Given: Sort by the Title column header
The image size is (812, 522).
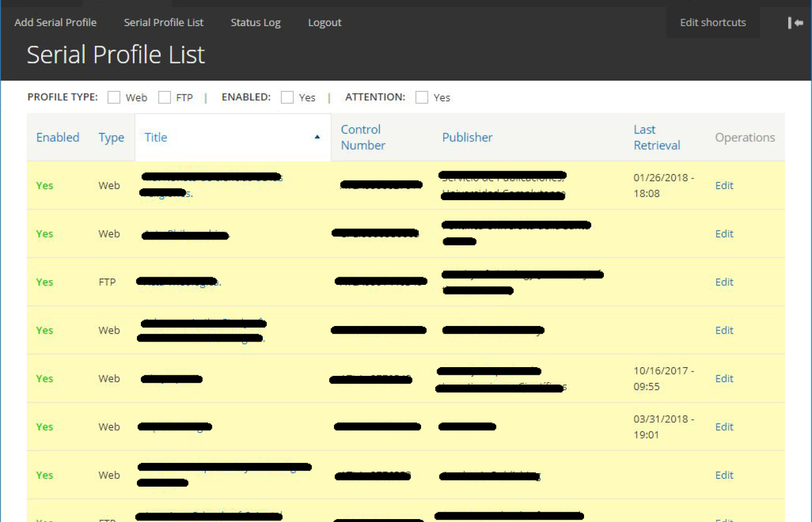Looking at the screenshot, I should tap(156, 137).
